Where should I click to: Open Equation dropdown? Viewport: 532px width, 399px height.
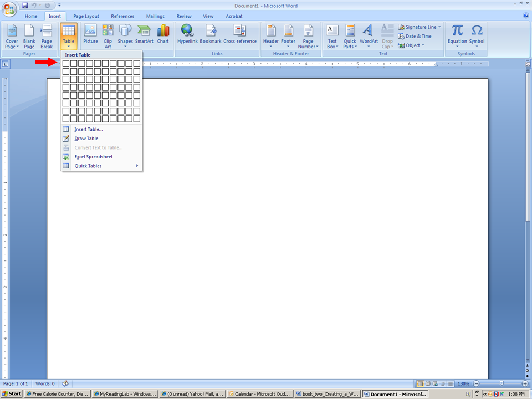457,36
